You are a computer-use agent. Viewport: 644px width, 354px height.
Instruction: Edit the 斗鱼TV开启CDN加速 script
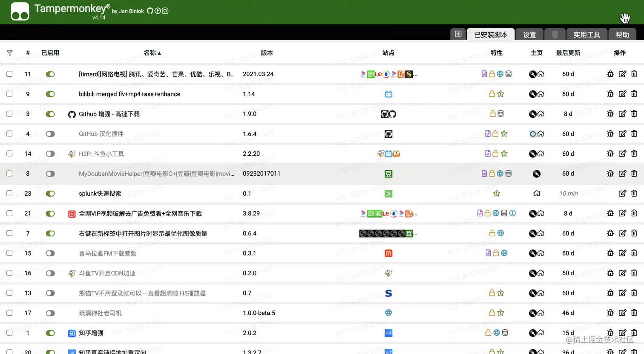pyautogui.click(x=622, y=273)
